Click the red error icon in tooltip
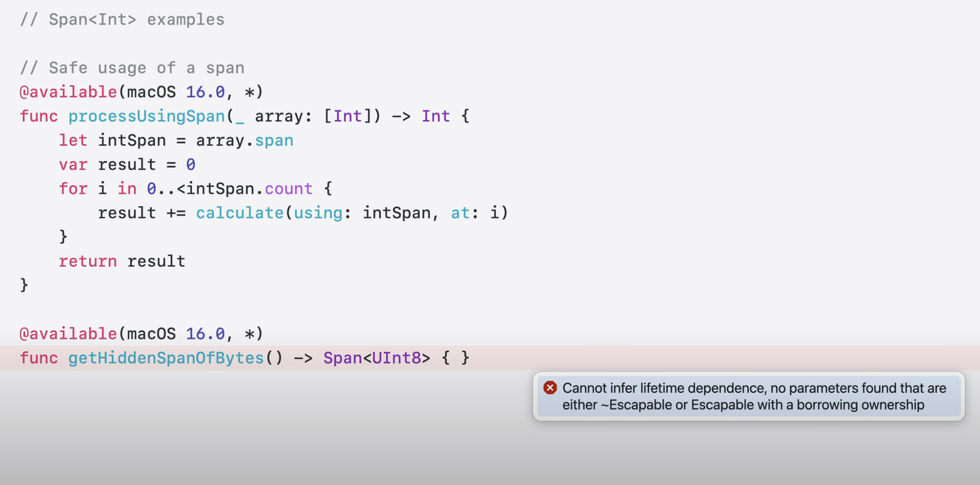This screenshot has width=980, height=485. pos(550,388)
